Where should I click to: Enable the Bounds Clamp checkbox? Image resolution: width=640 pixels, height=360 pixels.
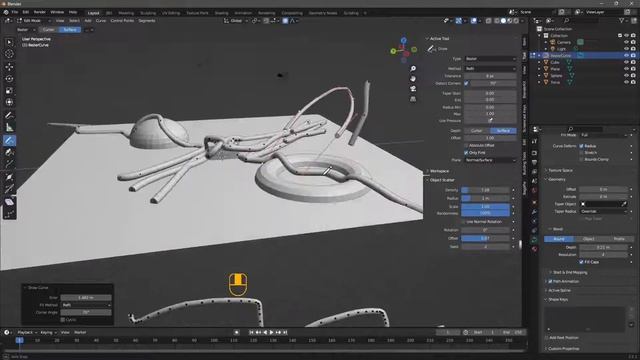point(581,160)
